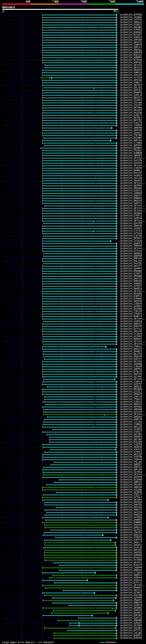This screenshot has width=146, height=644.
Task: Open hit UniRef100_Q6H8J2 label
Action: click(131, 22)
